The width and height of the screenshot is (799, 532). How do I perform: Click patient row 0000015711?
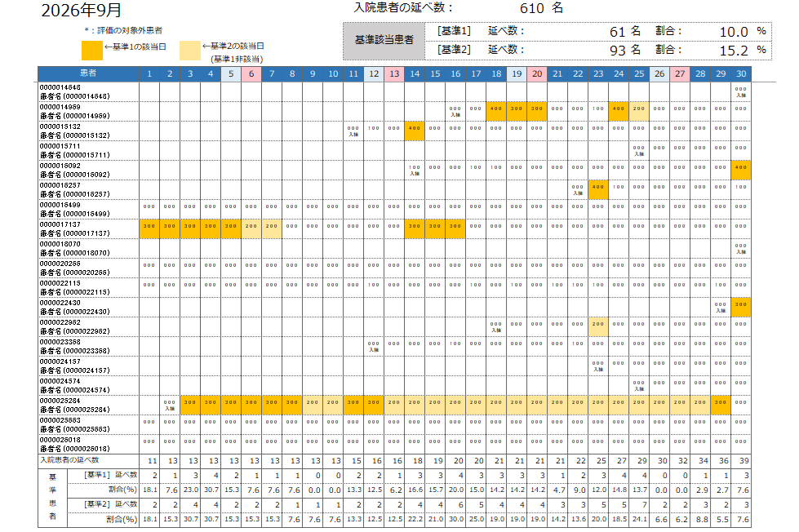tap(394, 151)
